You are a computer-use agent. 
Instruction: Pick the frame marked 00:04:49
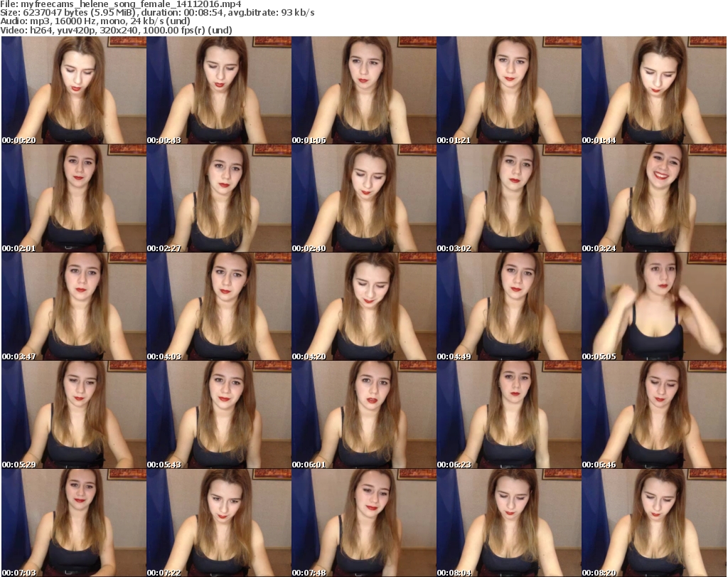click(509, 307)
